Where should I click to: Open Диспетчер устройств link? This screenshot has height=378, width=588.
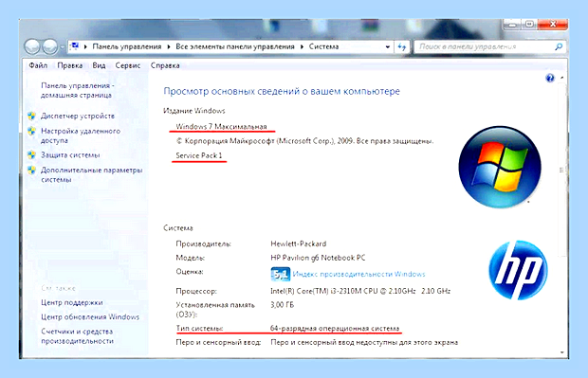tap(78, 116)
